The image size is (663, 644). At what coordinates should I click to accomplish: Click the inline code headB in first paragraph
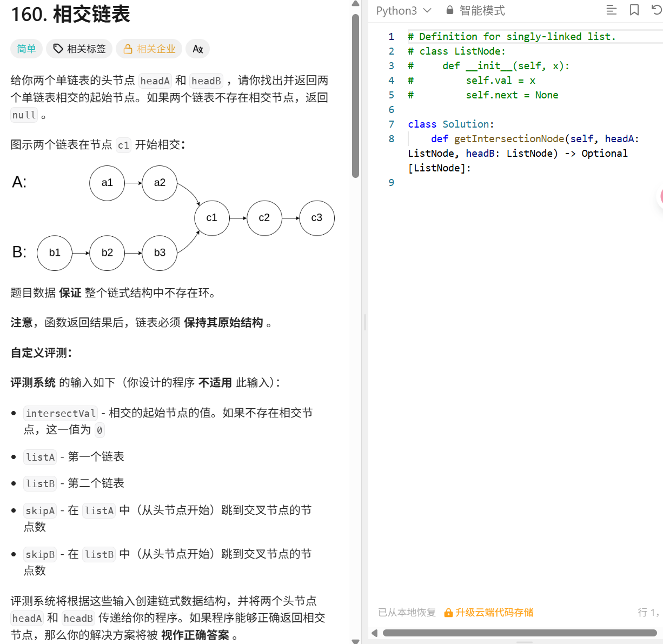pyautogui.click(x=206, y=81)
